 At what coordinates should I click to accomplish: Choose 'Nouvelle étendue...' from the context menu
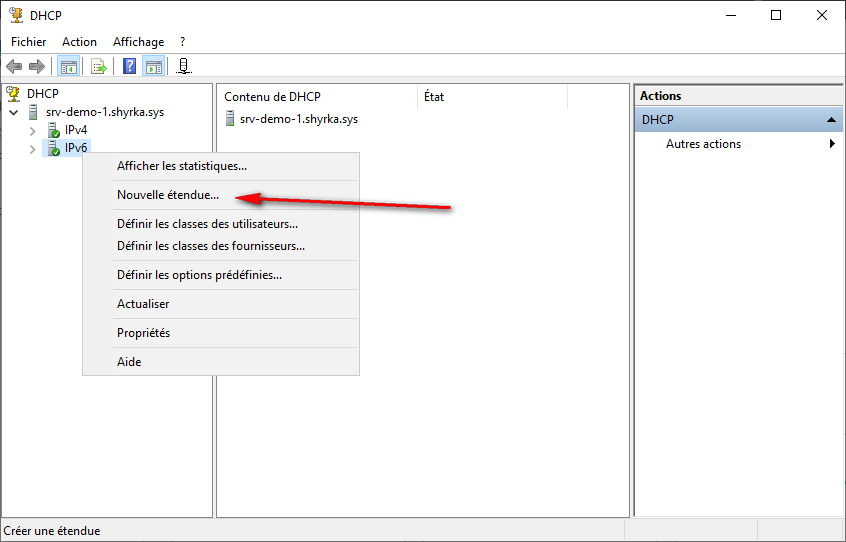[x=168, y=195]
